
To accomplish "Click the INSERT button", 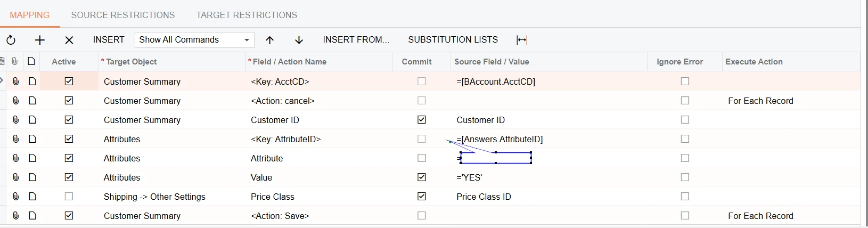I will click(x=109, y=40).
